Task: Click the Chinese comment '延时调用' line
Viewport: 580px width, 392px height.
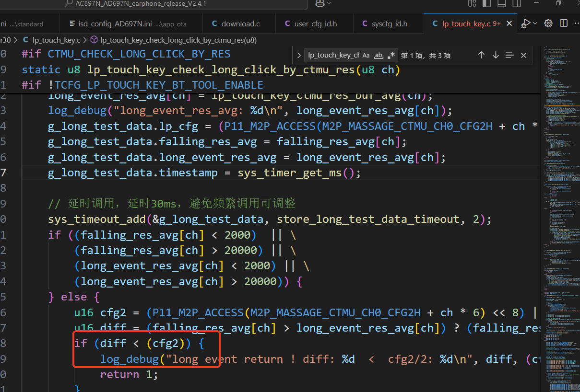Action: tap(172, 204)
